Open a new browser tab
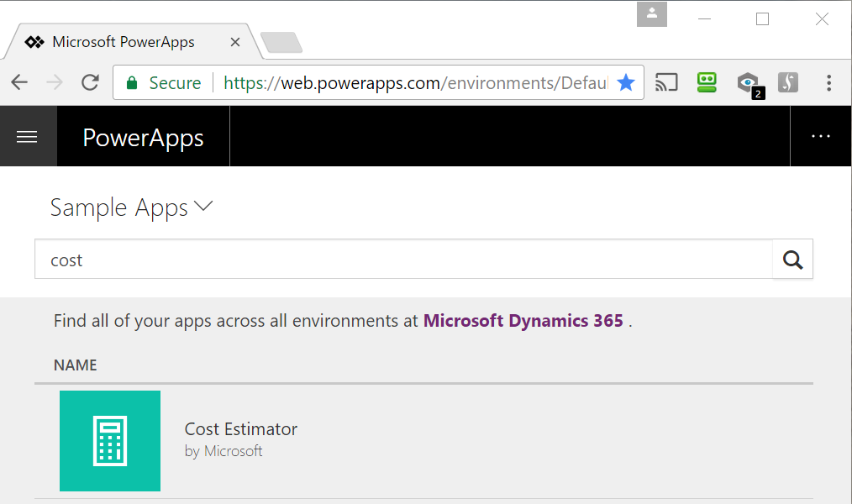 point(281,42)
